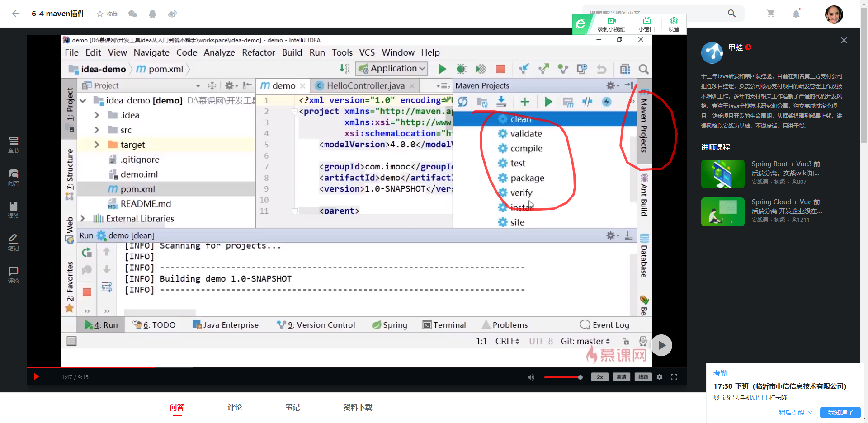The image size is (868, 423).
Task: Open video player settings gear
Action: 660,377
